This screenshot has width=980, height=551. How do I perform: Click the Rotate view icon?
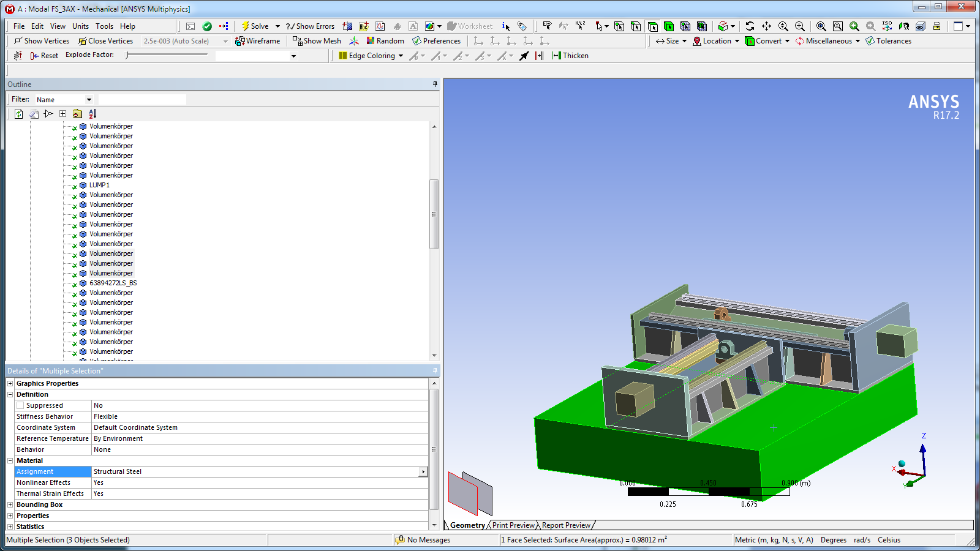pos(750,26)
